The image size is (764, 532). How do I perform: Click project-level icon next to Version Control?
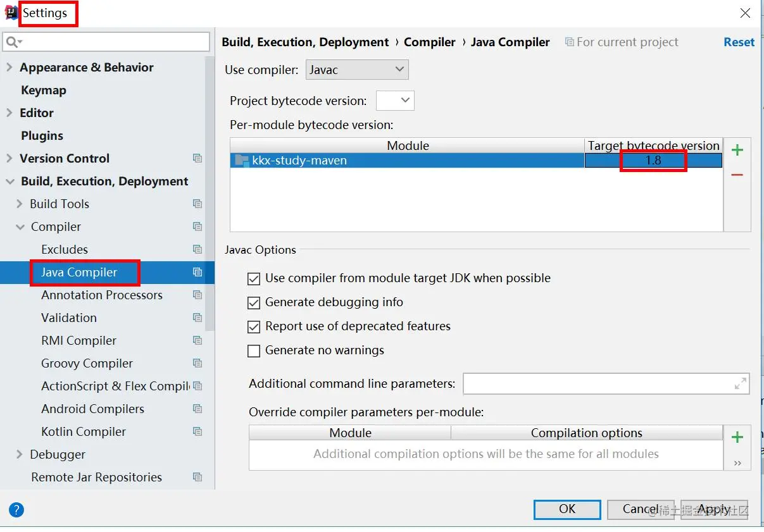(x=197, y=158)
